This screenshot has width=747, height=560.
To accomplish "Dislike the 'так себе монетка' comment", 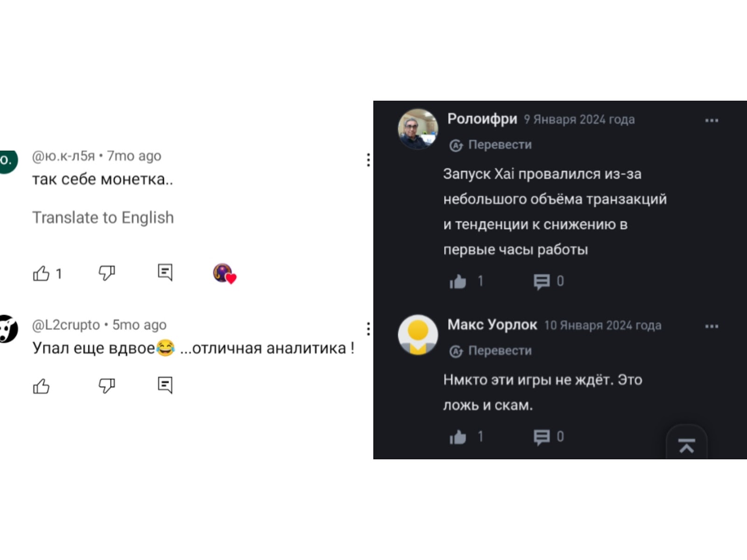I will pos(106,273).
